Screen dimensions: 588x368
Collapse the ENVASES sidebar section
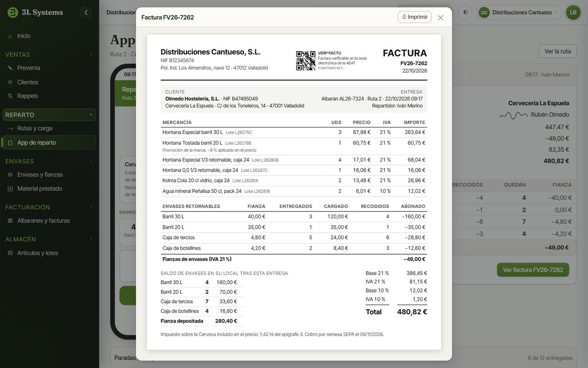pyautogui.click(x=49, y=161)
